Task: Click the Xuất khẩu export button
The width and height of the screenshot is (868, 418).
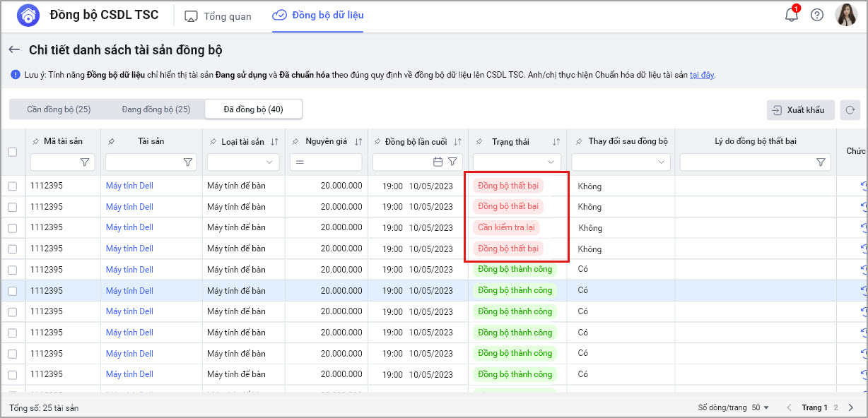Action: (800, 110)
